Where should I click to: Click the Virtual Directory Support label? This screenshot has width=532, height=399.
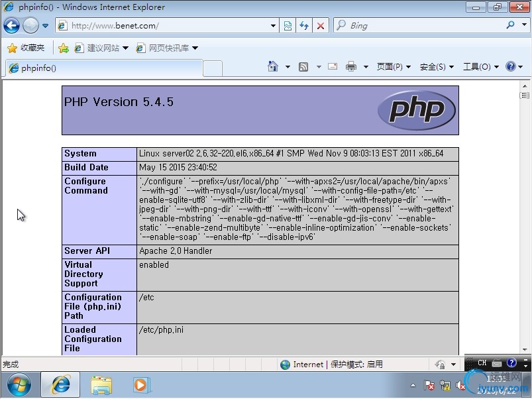83,274
